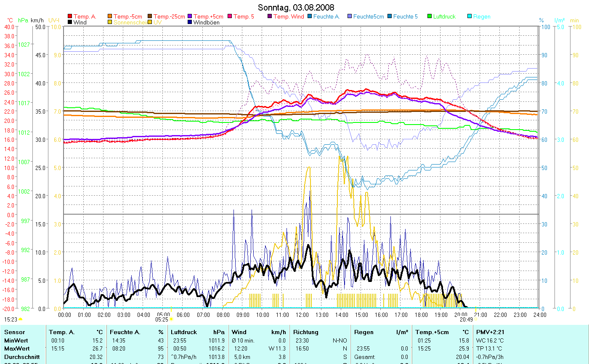
Task: Click the green Luftdruck legend swatch
Action: coord(430,17)
